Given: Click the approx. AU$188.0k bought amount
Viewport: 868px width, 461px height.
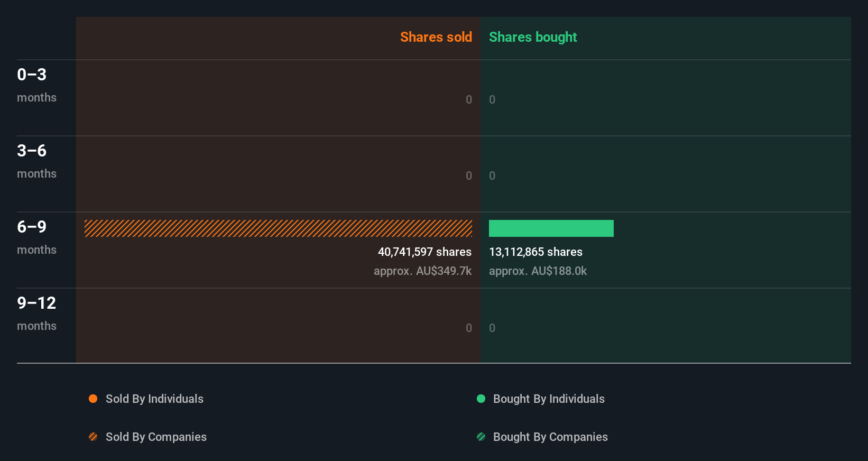Looking at the screenshot, I should tap(538, 271).
